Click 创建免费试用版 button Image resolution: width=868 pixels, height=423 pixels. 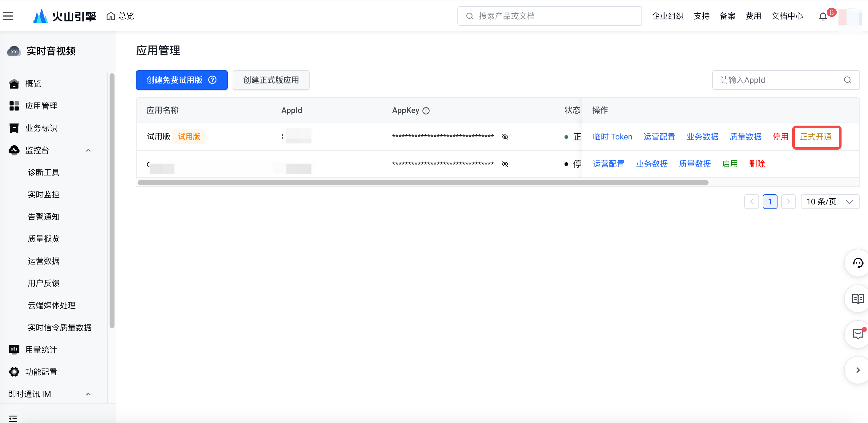182,80
